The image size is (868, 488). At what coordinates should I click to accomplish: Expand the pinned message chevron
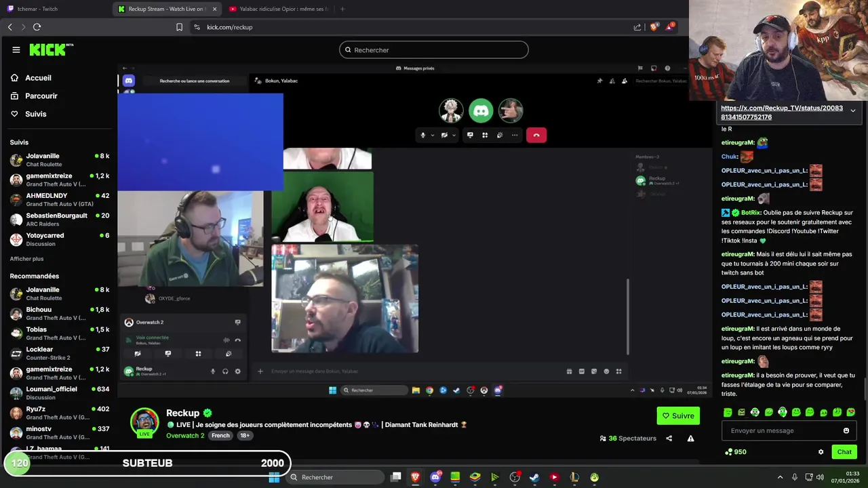pos(852,110)
